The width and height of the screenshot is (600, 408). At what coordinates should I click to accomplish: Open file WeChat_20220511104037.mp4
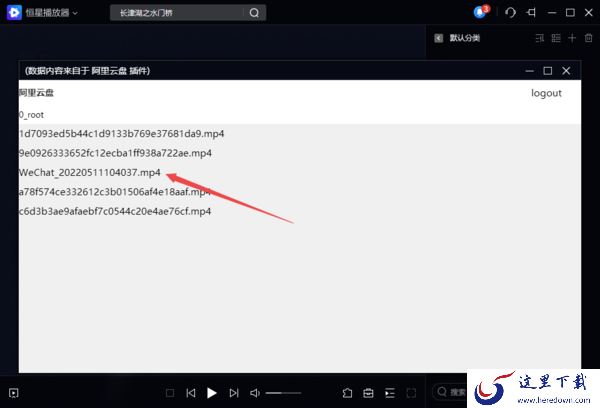pyautogui.click(x=90, y=173)
